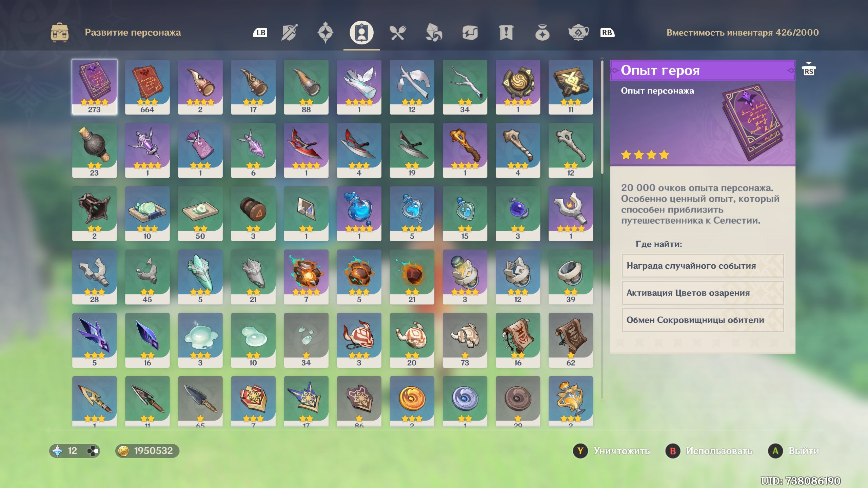The width and height of the screenshot is (868, 488).
Task: Switch to the Food inventory tab
Action: [x=397, y=33]
